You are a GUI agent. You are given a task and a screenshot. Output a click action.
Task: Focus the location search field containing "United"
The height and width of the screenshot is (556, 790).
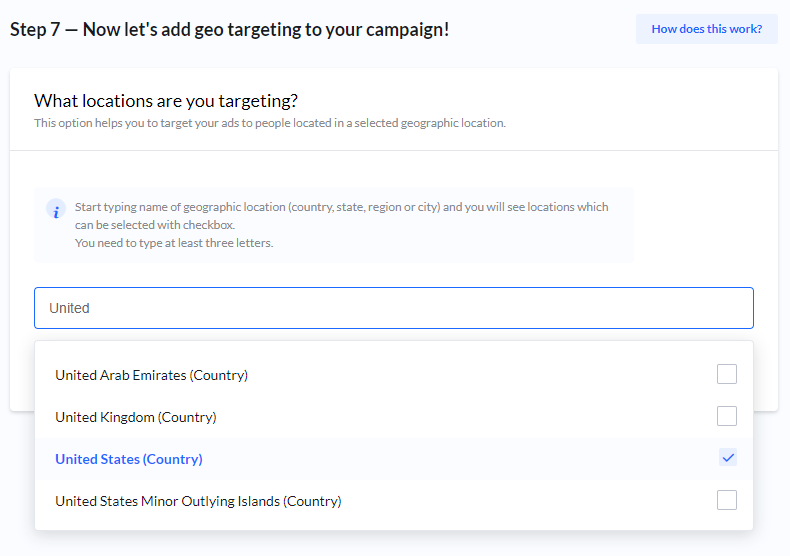point(400,308)
